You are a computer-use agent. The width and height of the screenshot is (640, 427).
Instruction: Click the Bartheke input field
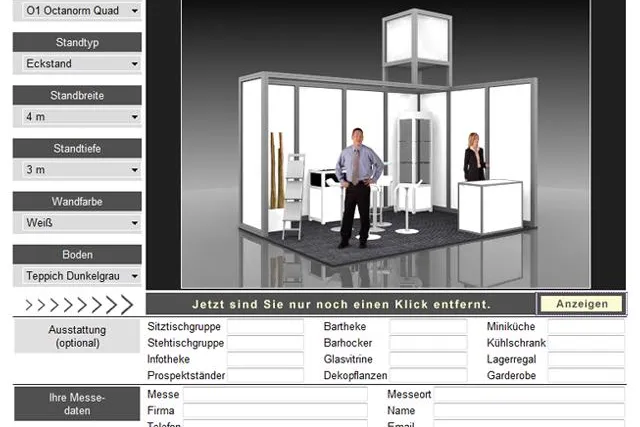coord(428,327)
